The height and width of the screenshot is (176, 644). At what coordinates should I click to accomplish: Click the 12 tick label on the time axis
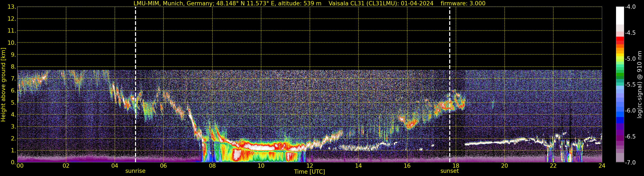tap(310, 166)
